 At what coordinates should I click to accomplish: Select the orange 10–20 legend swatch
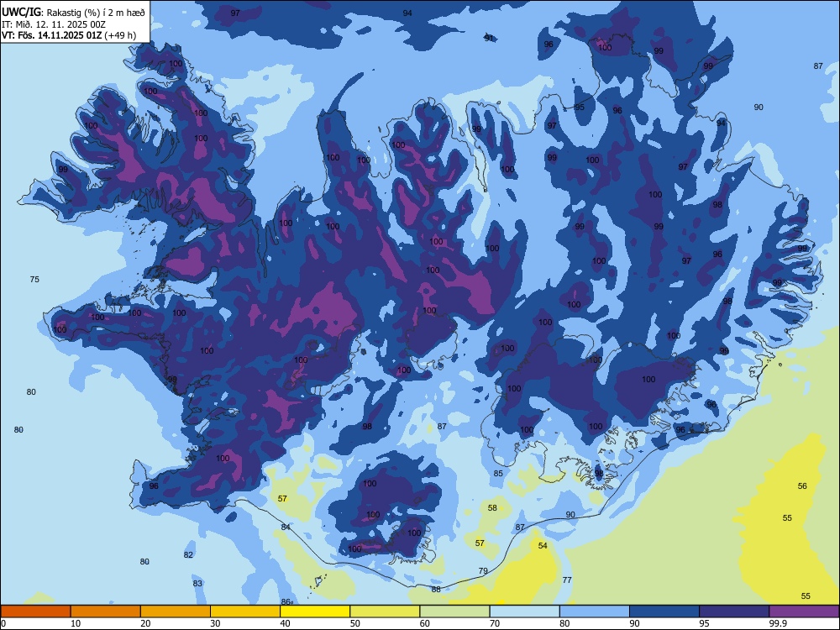tap(106, 612)
